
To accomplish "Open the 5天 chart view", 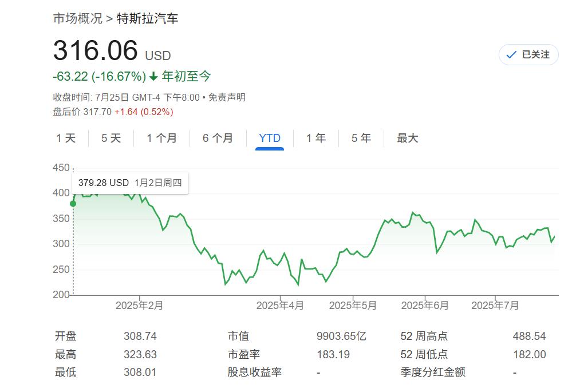I will click(x=111, y=138).
